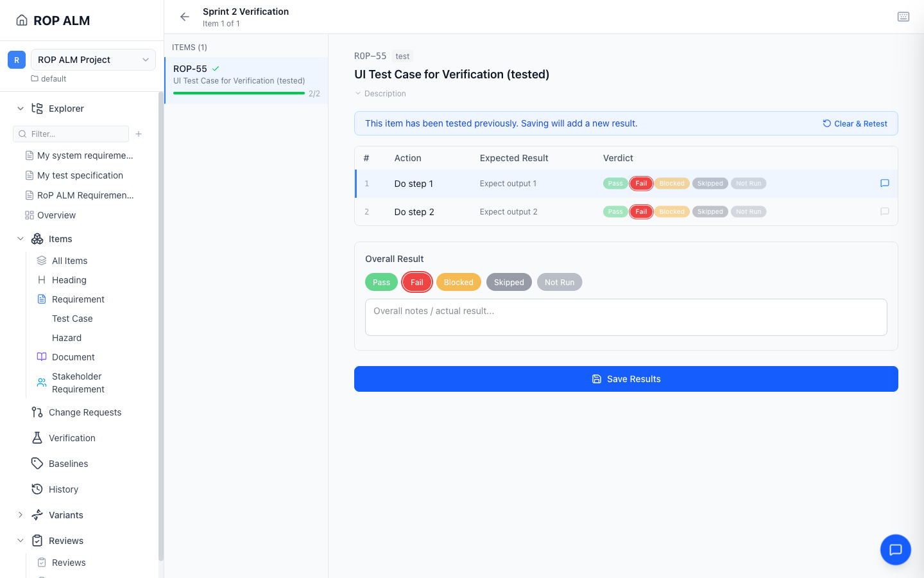
Task: Click the Requirement document icon
Action: point(42,299)
